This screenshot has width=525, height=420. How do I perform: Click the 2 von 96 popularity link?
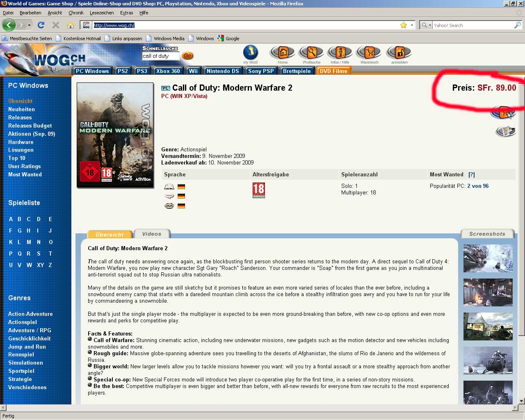tap(478, 186)
